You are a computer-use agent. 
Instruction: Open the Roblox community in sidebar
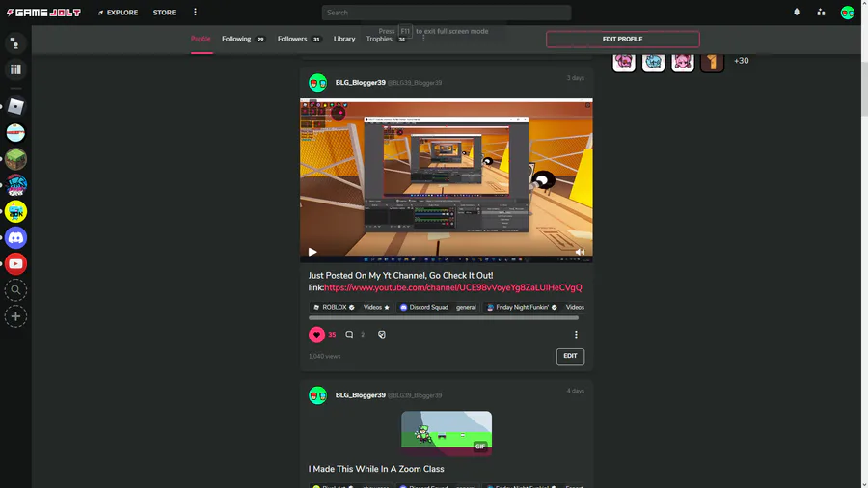(15, 106)
